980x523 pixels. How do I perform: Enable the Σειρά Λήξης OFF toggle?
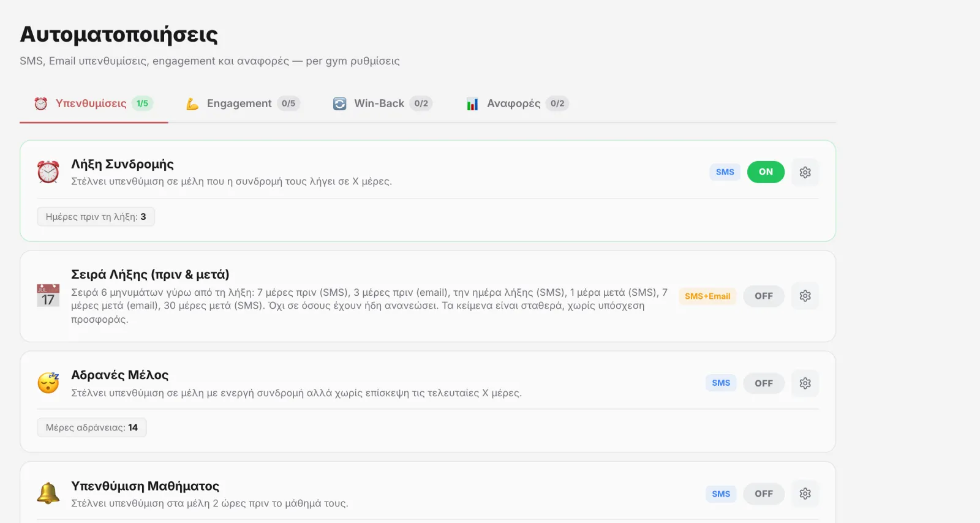point(764,296)
